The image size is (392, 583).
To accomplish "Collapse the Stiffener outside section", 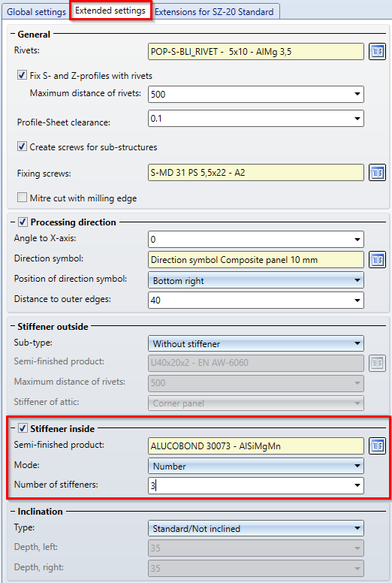I will [13, 327].
